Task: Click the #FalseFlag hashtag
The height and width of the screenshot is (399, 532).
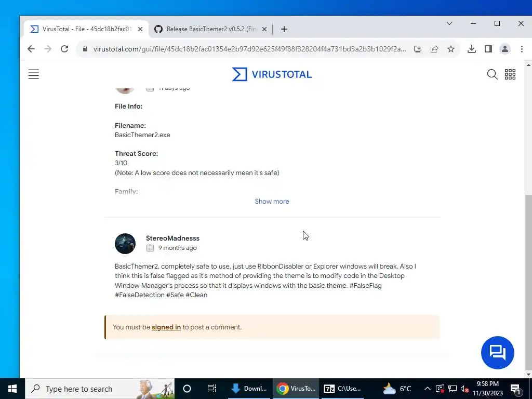Action: point(365,285)
